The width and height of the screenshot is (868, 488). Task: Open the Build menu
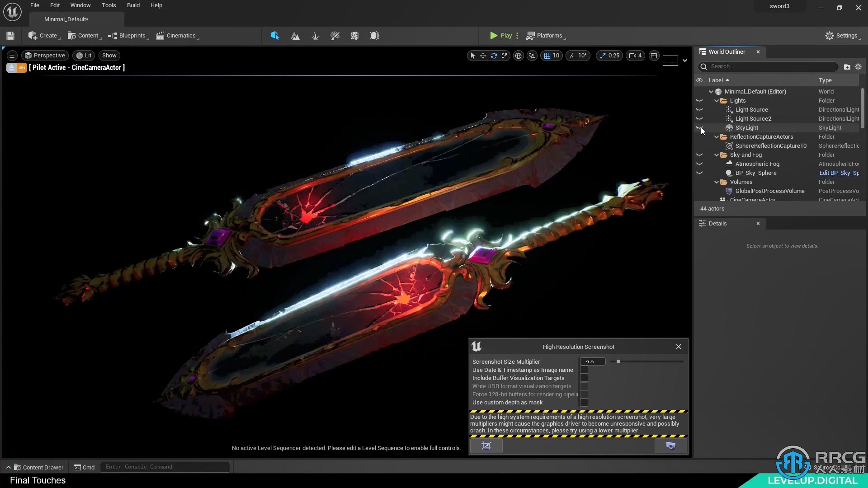click(132, 5)
